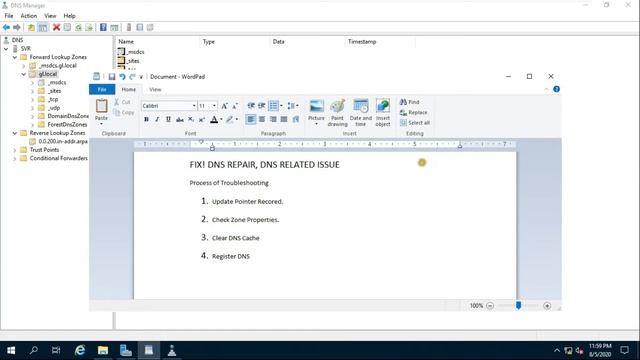The width and height of the screenshot is (640, 360).
Task: Align text left
Action: point(251,119)
